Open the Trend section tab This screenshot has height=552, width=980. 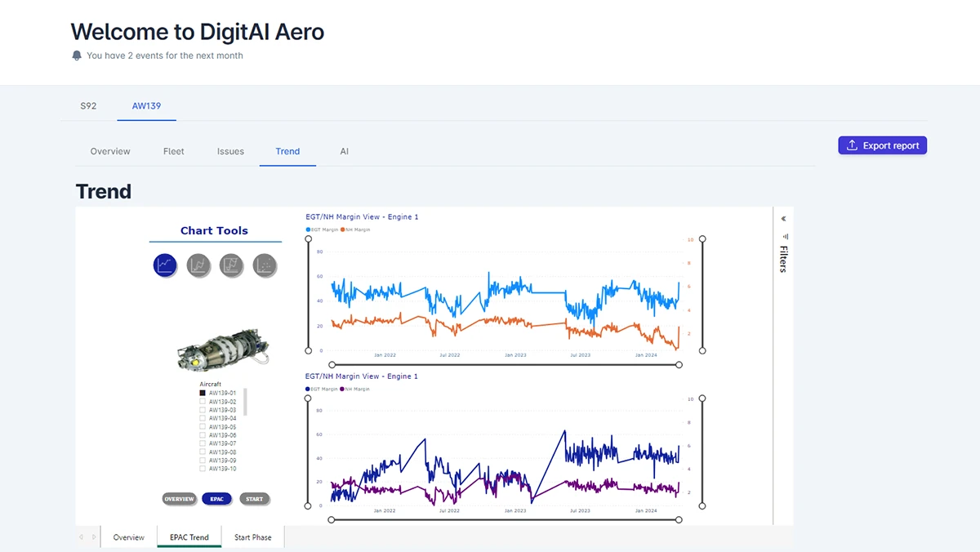click(287, 151)
